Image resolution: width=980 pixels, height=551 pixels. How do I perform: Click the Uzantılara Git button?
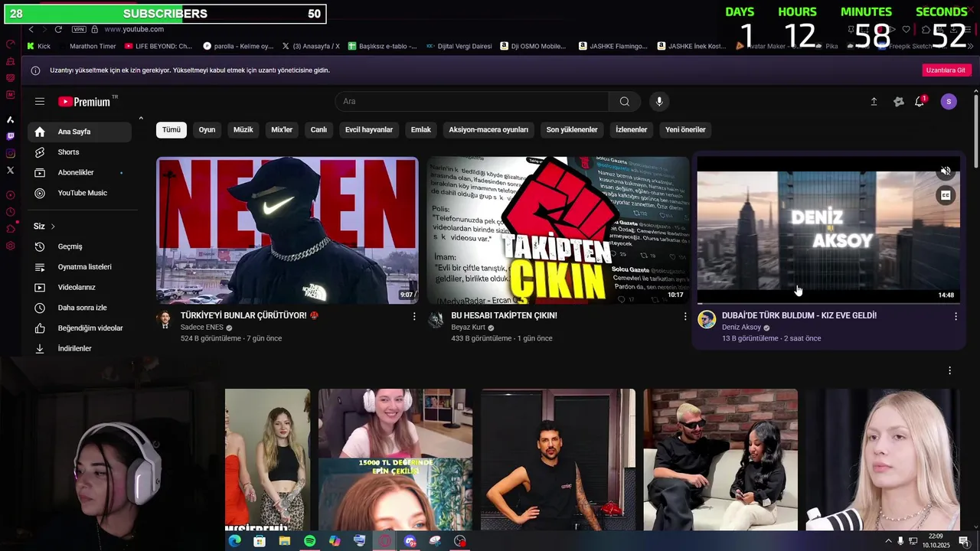(x=946, y=70)
